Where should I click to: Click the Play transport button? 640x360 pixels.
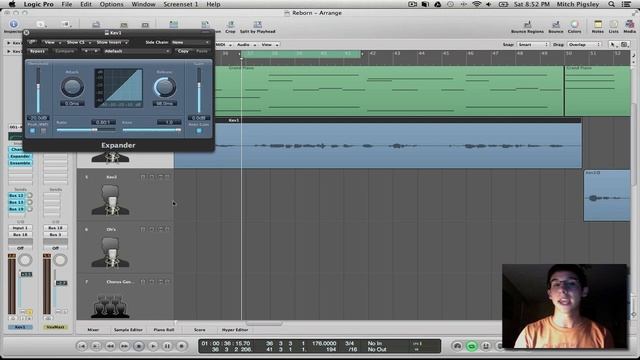click(x=153, y=346)
